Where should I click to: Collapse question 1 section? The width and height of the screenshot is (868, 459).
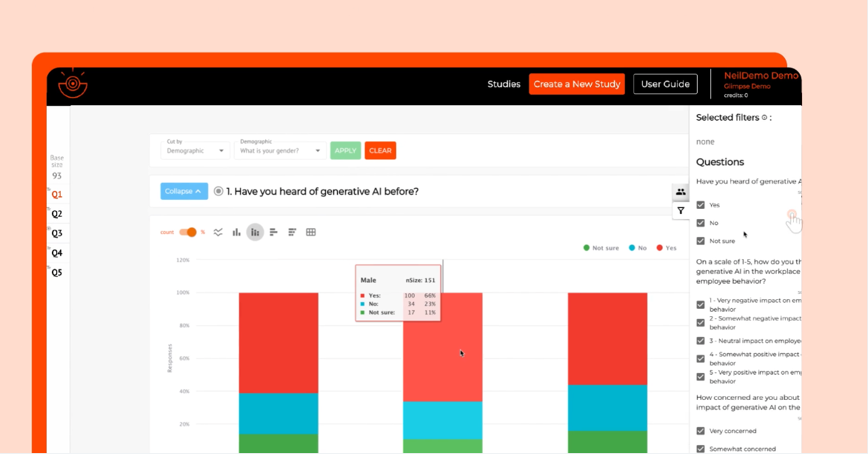[x=184, y=192]
